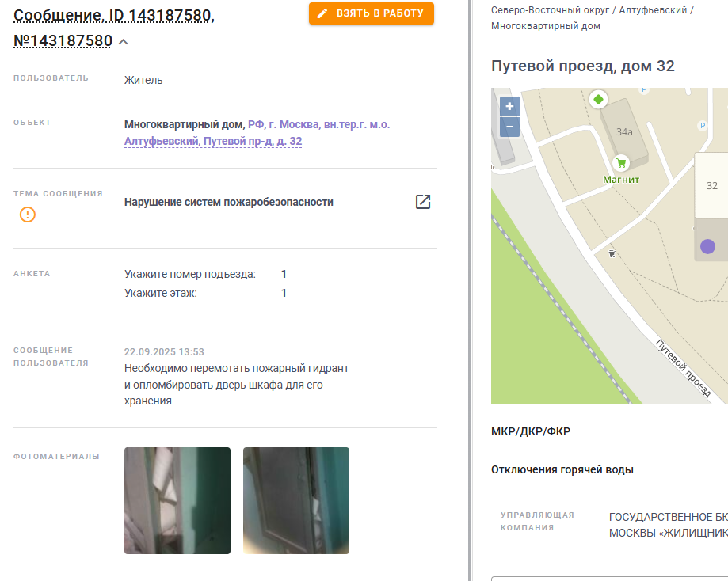The image size is (728, 581).
Task: Click the orange warning exclamation icon
Action: coord(28,215)
